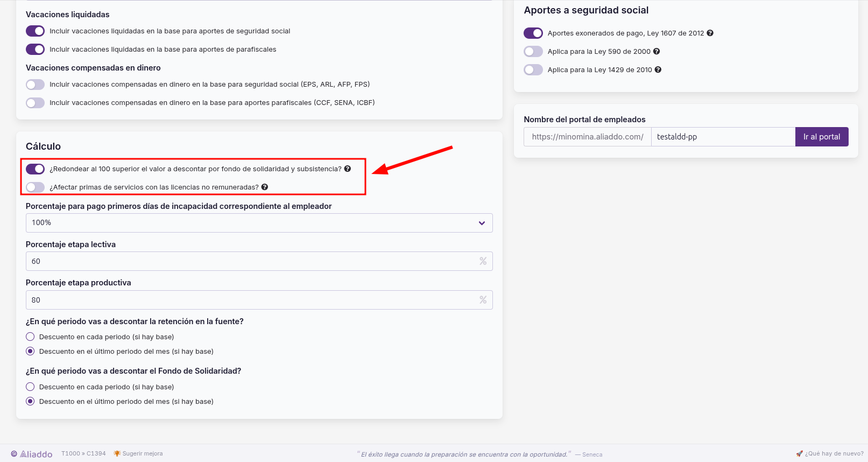The image size is (868, 462).
Task: Open help for primas de servicios question
Action: tap(265, 187)
